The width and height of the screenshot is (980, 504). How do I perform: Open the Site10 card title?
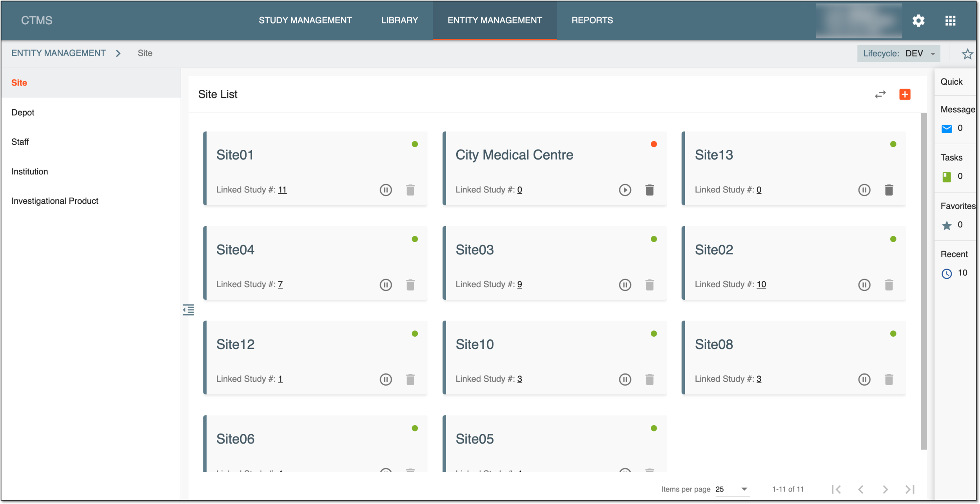(474, 344)
